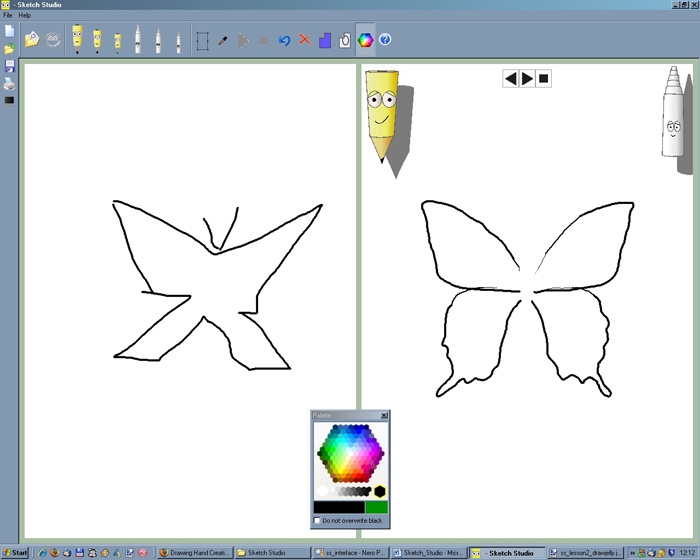Switch to Drawing Hand Creat... taskbar window
The image size is (700, 560).
[x=194, y=552]
